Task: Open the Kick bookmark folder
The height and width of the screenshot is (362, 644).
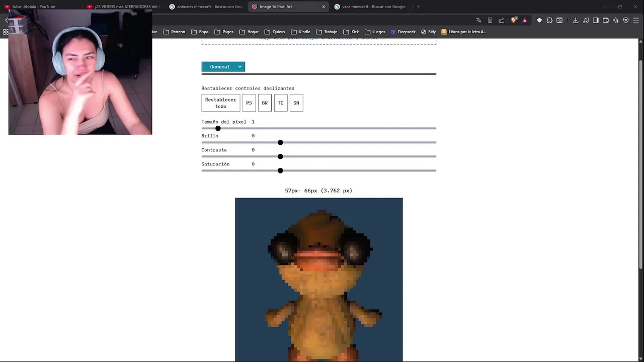Action: pyautogui.click(x=351, y=32)
